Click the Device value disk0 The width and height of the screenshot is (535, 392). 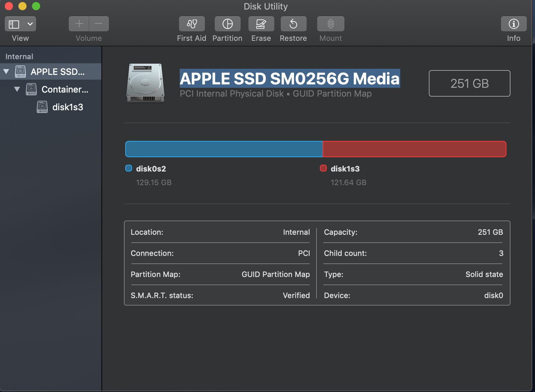(x=493, y=295)
